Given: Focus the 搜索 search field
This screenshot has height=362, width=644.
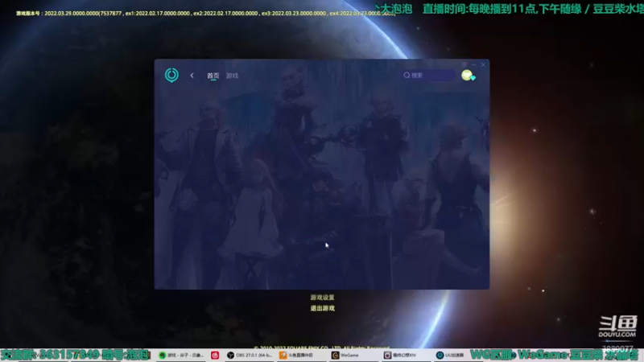Looking at the screenshot, I should coord(429,75).
